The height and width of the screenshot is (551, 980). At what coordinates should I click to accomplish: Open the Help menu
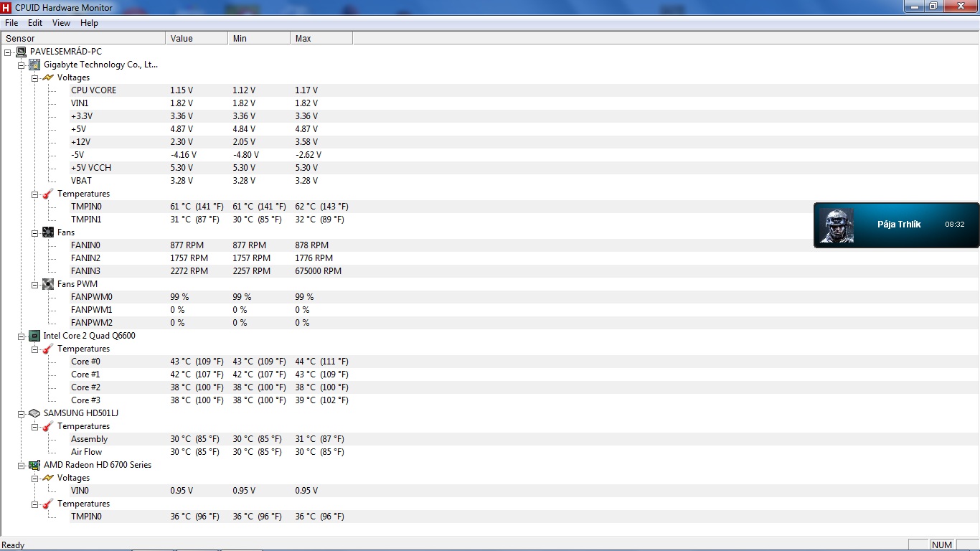click(89, 23)
